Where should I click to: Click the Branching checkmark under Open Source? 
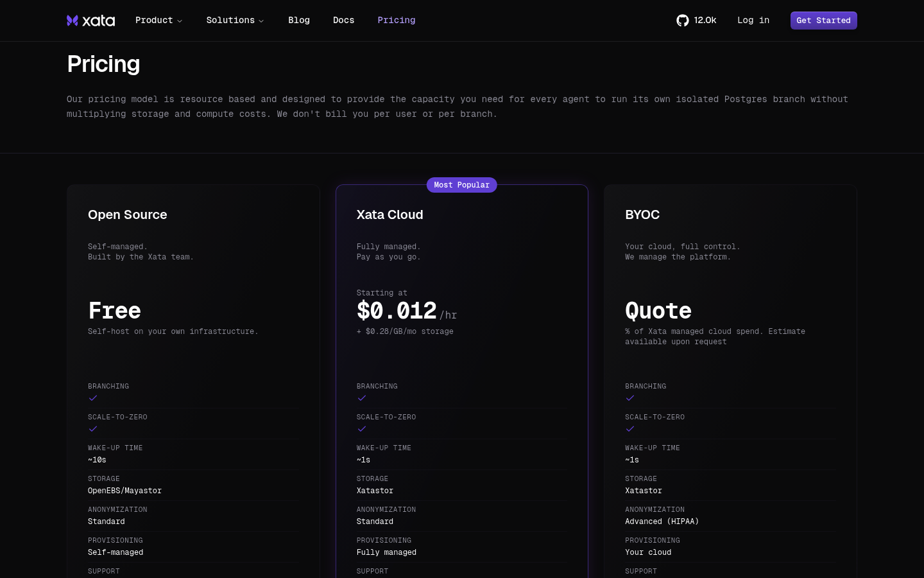[x=93, y=398]
